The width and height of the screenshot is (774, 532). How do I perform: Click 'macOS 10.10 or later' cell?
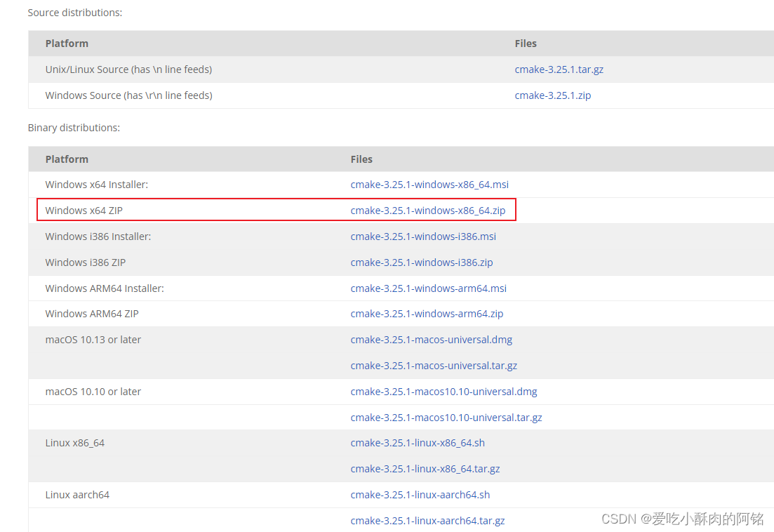(93, 392)
